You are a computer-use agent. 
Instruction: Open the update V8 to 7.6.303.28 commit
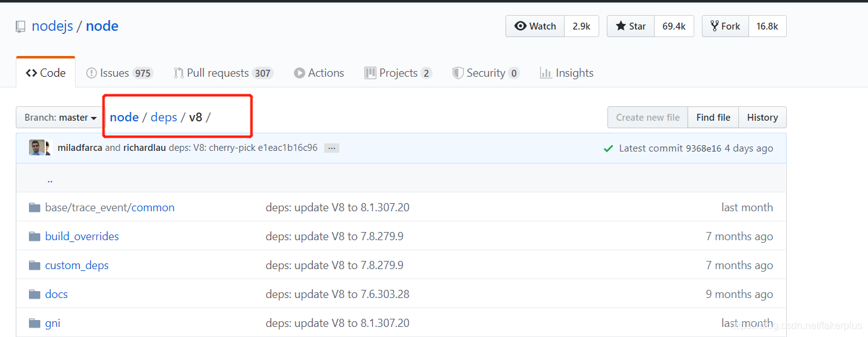(337, 294)
